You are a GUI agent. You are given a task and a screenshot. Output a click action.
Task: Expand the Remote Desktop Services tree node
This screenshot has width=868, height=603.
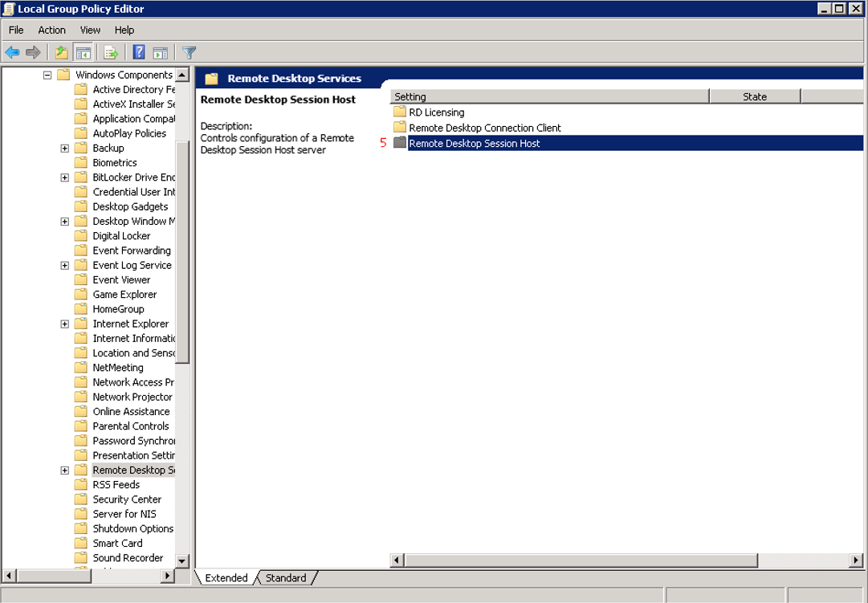pyautogui.click(x=65, y=471)
